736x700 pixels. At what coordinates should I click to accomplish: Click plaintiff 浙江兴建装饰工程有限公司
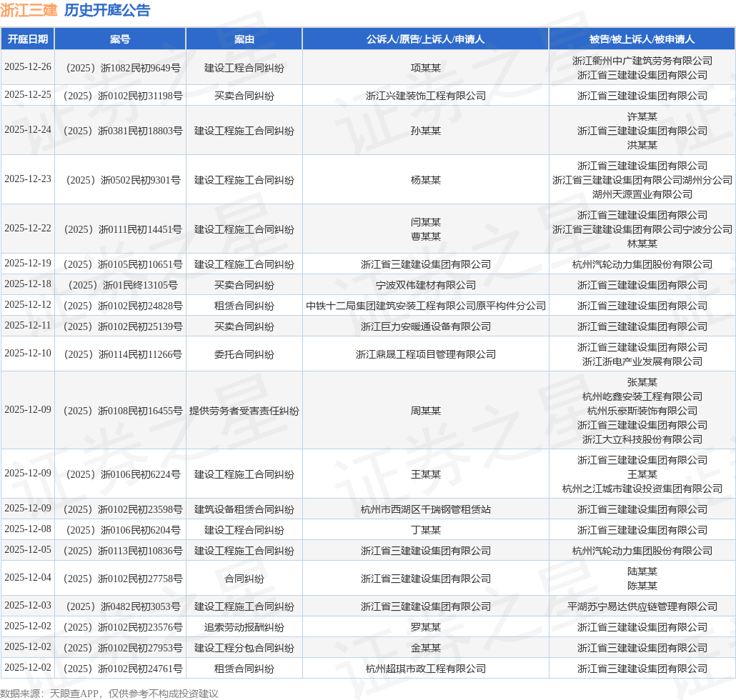(x=426, y=96)
